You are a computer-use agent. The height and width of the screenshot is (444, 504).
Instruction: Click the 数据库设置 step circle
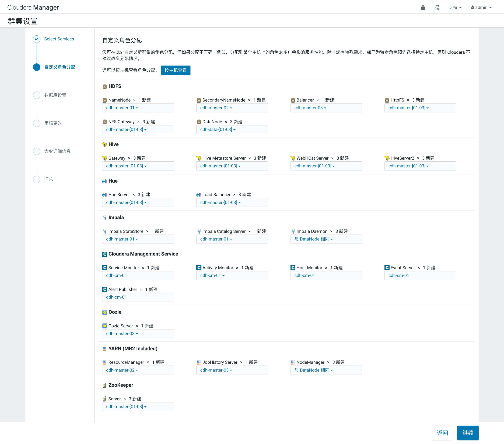[37, 95]
